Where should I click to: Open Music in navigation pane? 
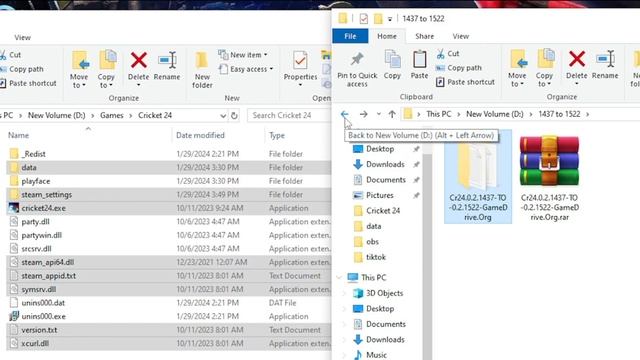[x=376, y=355]
